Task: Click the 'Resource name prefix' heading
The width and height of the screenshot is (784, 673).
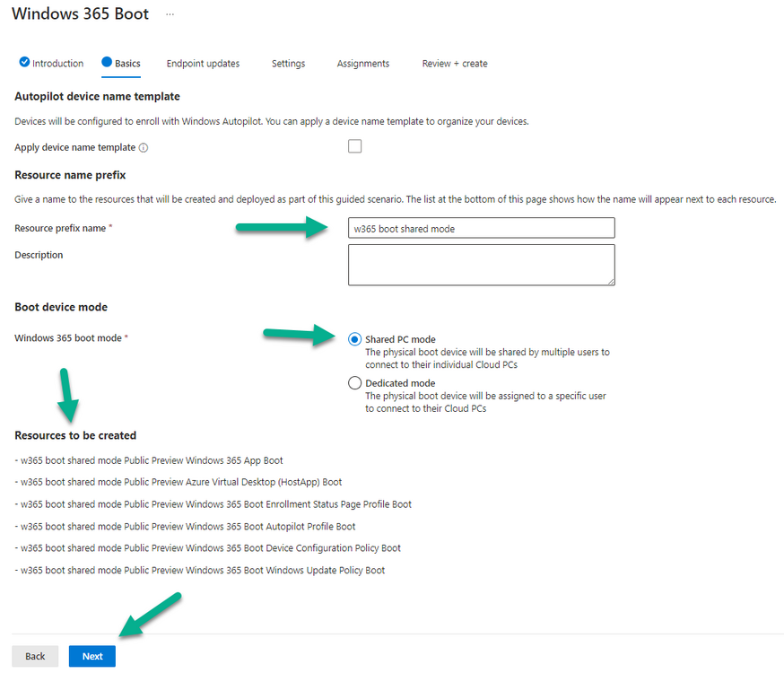Action: point(70,174)
